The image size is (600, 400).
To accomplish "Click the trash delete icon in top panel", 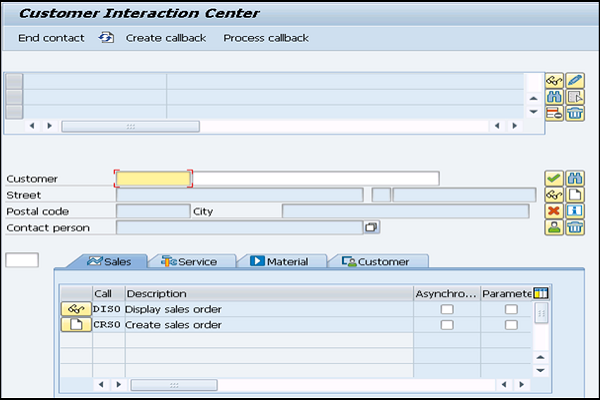I will (x=575, y=113).
